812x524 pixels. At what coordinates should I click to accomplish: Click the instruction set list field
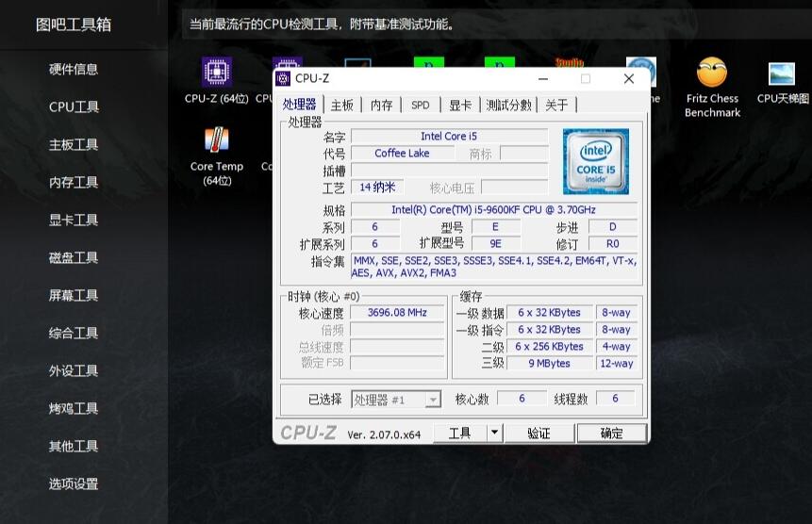click(494, 267)
